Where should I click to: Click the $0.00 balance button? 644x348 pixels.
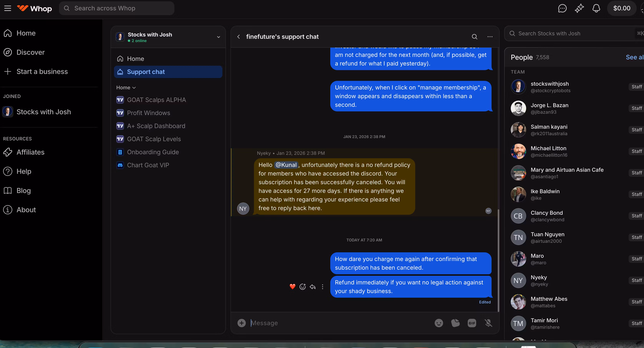click(622, 8)
